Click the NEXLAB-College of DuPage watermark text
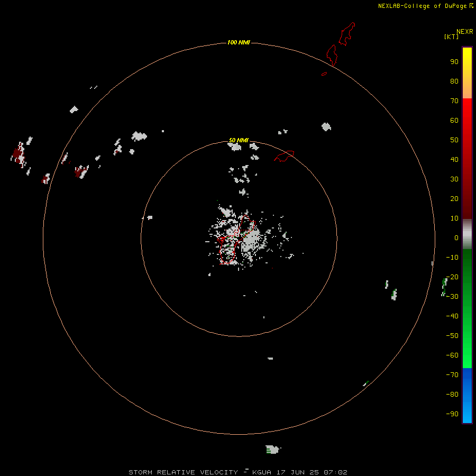 tap(422, 6)
